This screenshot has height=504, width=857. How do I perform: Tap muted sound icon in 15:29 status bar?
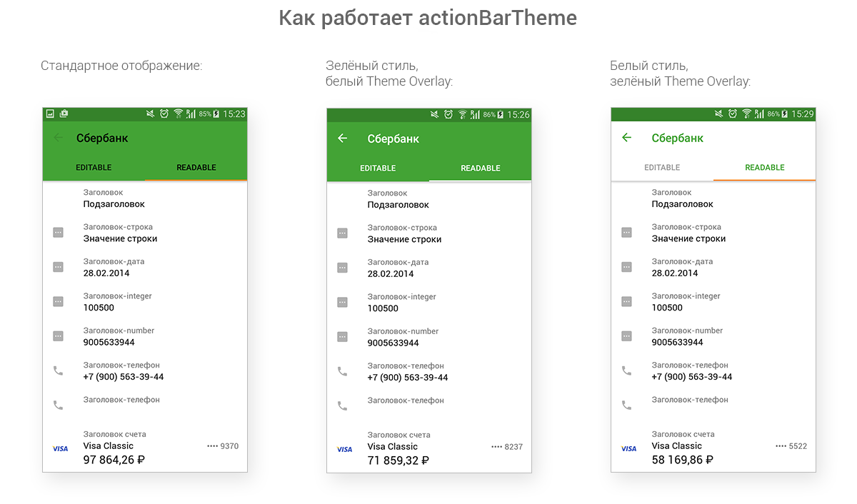(x=719, y=114)
